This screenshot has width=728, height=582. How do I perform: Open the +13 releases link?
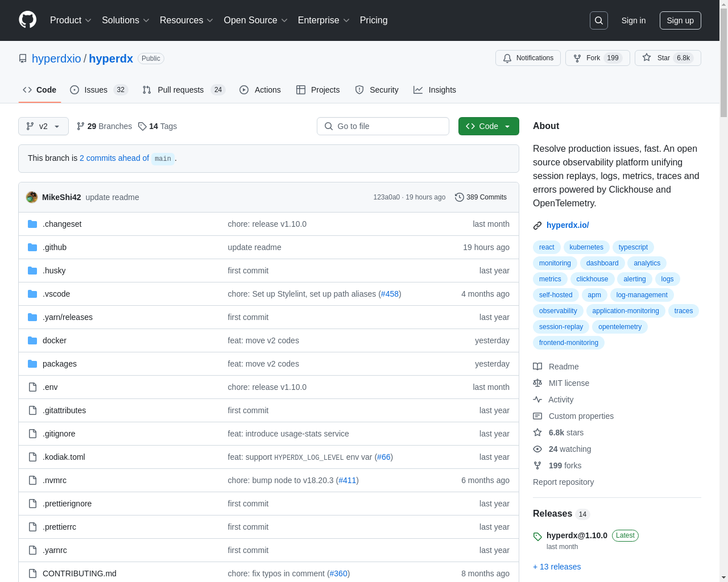557,567
